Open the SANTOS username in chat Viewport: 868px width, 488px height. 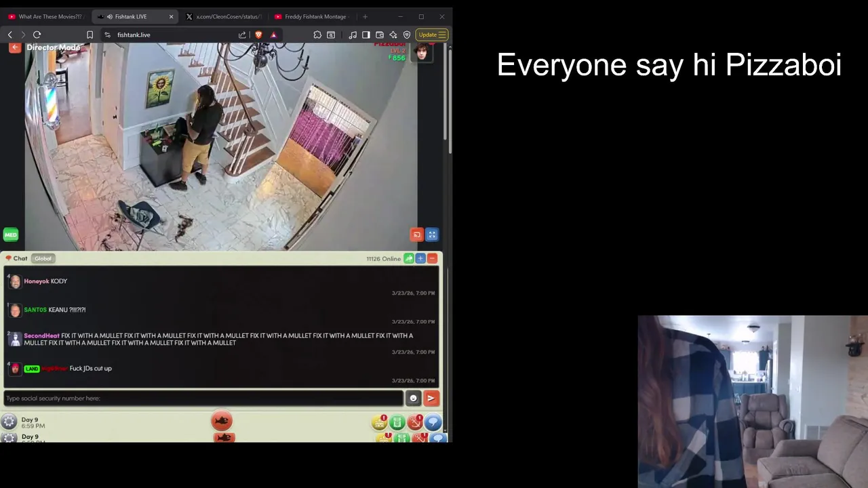[35, 310]
